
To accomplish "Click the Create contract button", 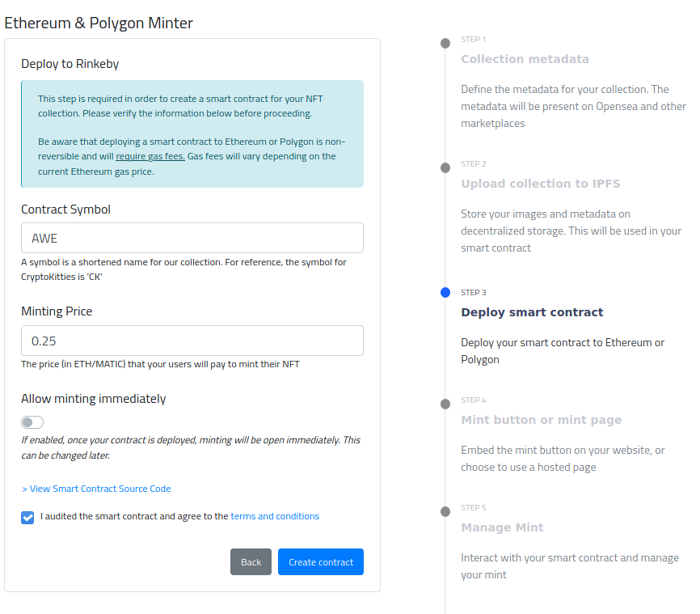I will click(321, 561).
